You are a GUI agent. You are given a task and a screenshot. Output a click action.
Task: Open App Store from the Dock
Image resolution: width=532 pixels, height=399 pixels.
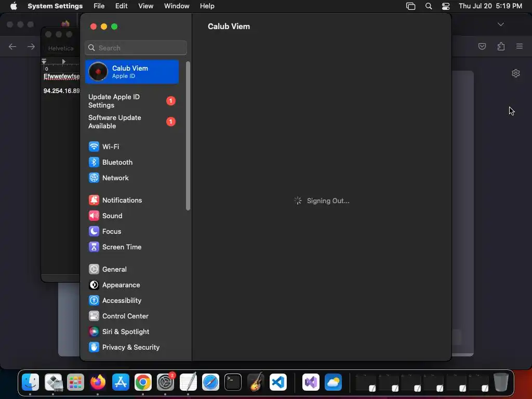[x=121, y=382]
